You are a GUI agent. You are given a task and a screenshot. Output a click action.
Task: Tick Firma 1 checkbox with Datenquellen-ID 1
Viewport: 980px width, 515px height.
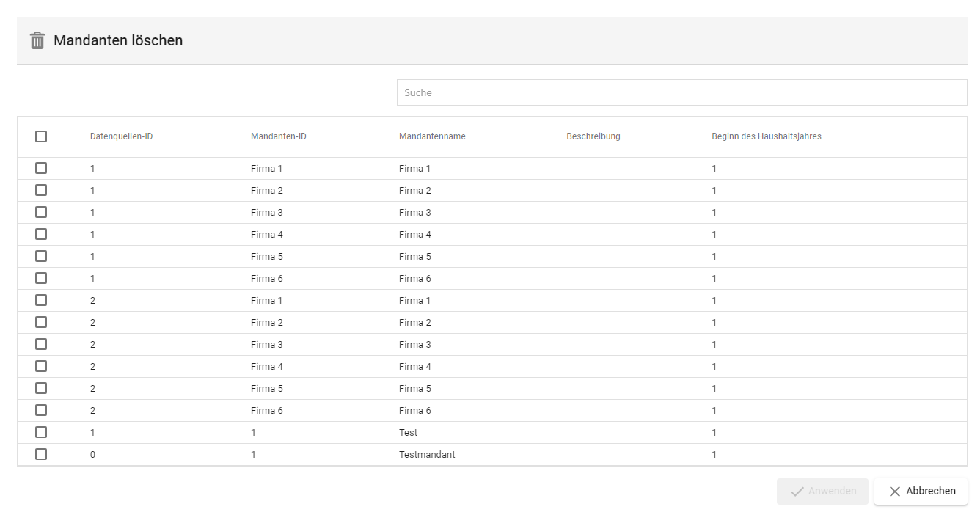click(x=41, y=168)
